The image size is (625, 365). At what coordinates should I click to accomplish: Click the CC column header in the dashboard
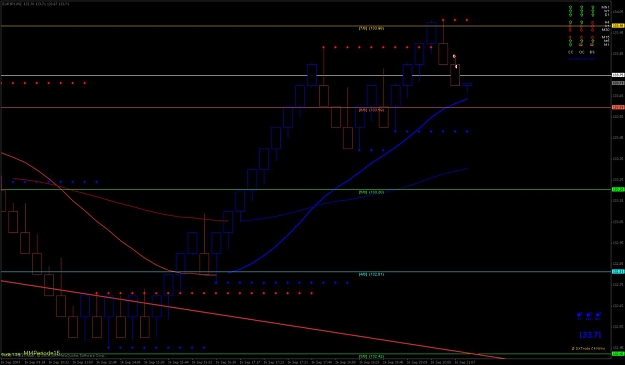click(570, 52)
